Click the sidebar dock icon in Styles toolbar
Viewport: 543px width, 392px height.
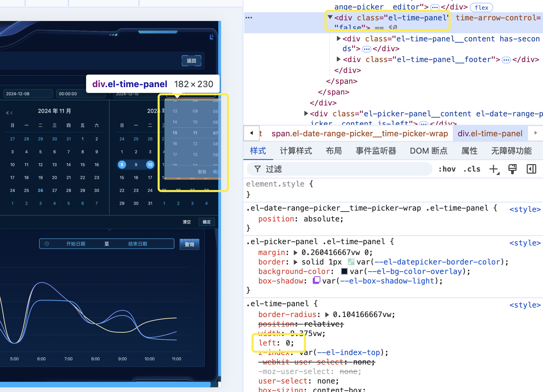[x=531, y=169]
